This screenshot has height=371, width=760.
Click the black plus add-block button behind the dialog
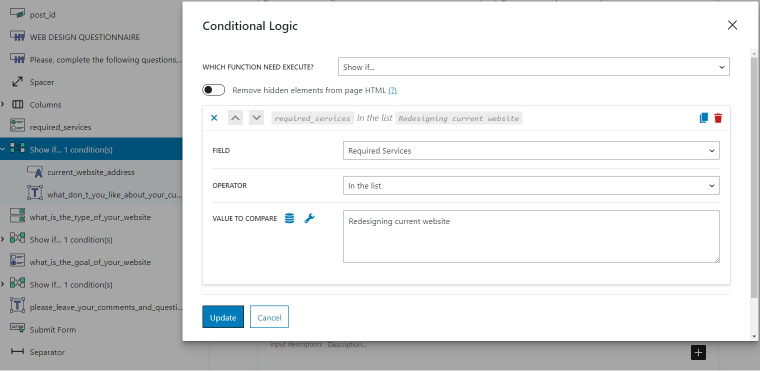[x=698, y=353]
